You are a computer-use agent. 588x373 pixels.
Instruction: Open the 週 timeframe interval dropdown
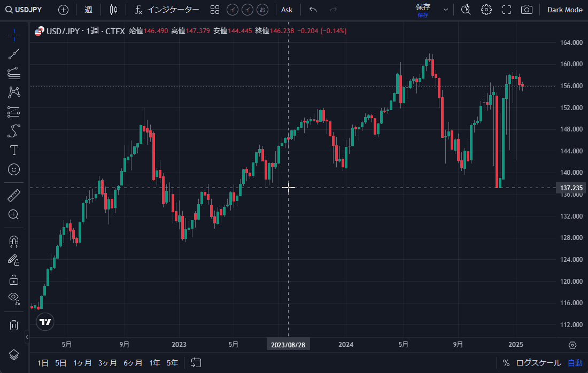point(88,10)
